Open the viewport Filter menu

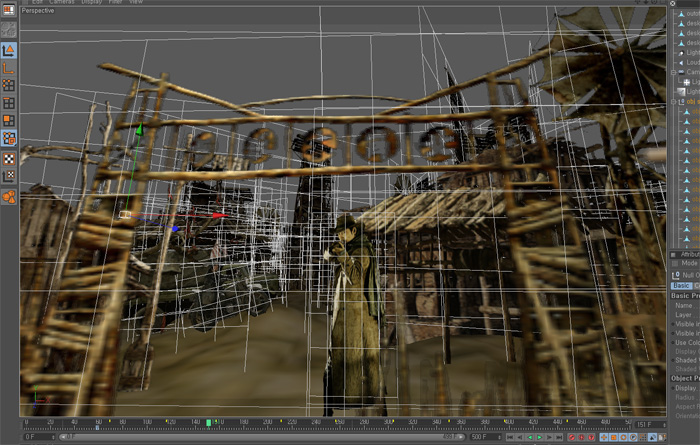coord(115,2)
